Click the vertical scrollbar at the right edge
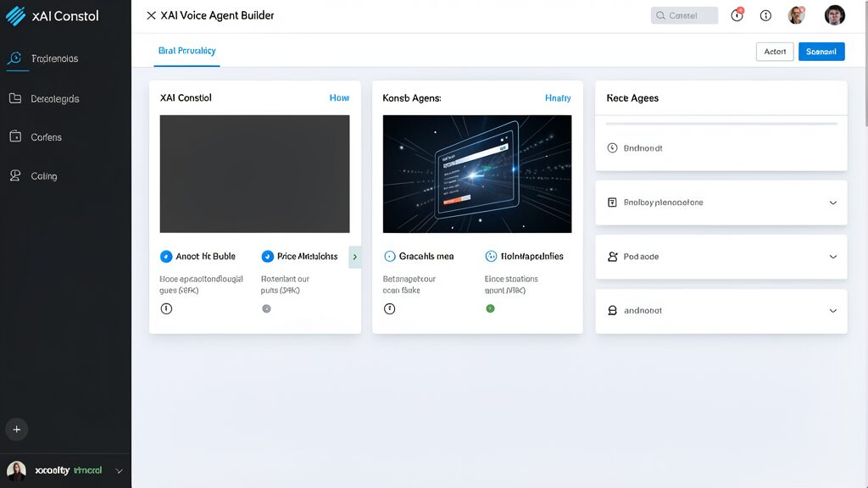This screenshot has height=488, width=868. tap(865, 63)
